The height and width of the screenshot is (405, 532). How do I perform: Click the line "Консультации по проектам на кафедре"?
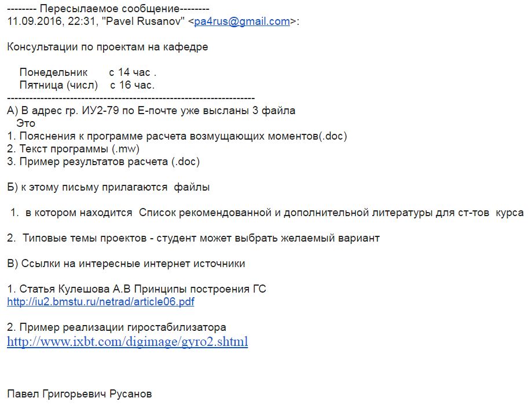tap(108, 48)
